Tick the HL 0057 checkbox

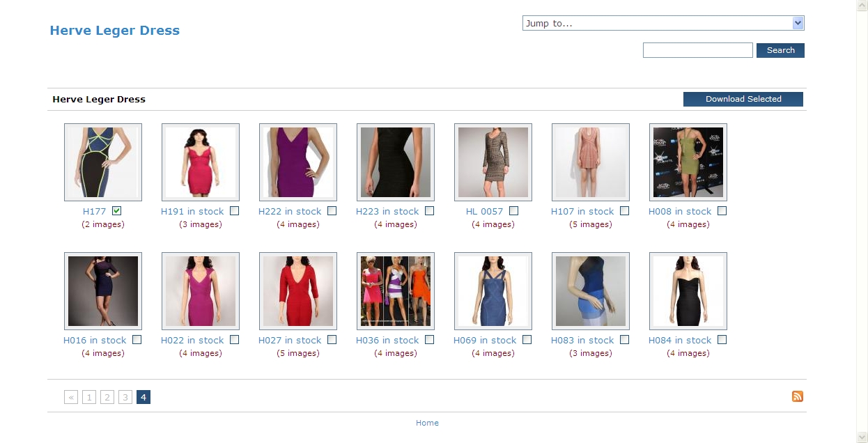click(x=513, y=210)
